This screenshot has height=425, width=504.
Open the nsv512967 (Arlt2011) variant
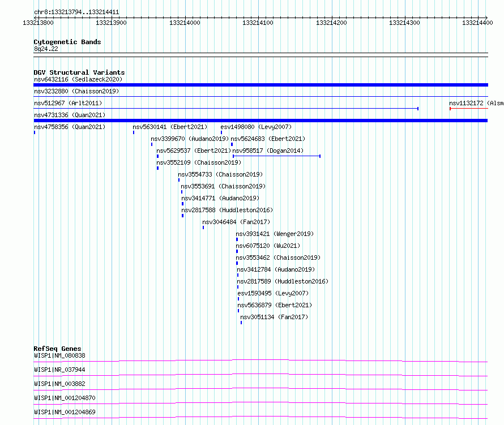click(x=68, y=103)
